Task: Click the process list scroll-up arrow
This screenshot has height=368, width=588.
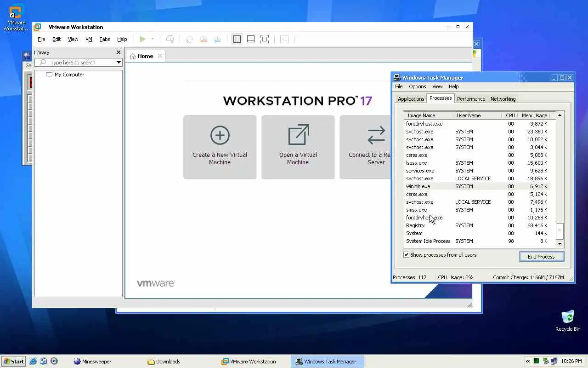Action: coord(560,115)
